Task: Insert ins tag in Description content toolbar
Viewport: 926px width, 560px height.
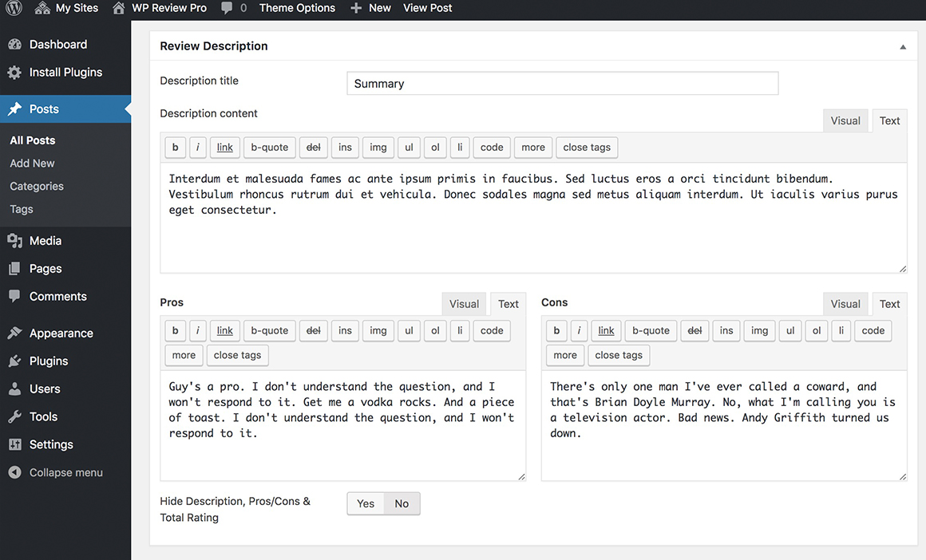Action: (345, 148)
